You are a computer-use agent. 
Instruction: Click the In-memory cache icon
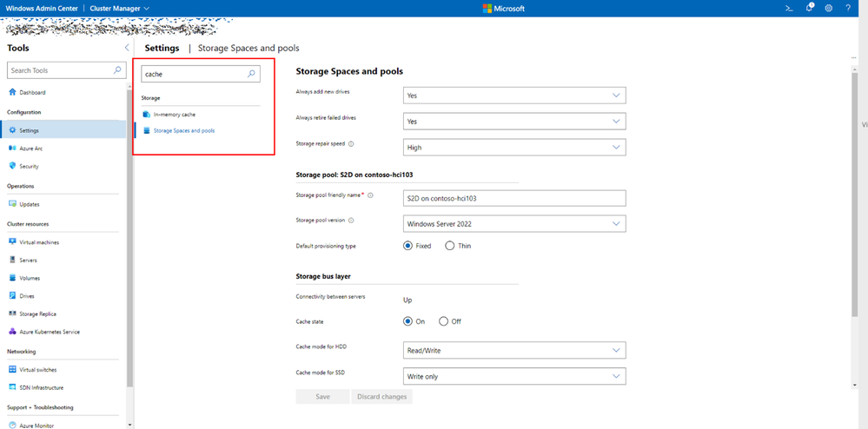coord(146,115)
